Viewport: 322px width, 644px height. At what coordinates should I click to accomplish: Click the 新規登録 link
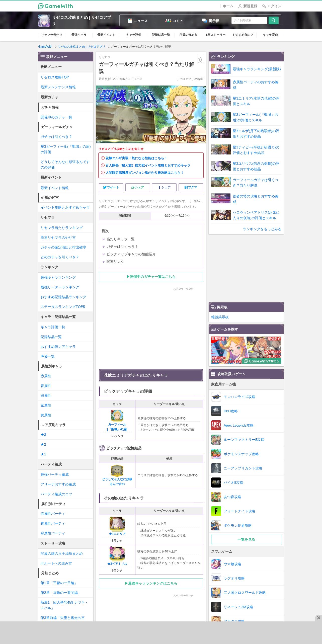coord(248,6)
